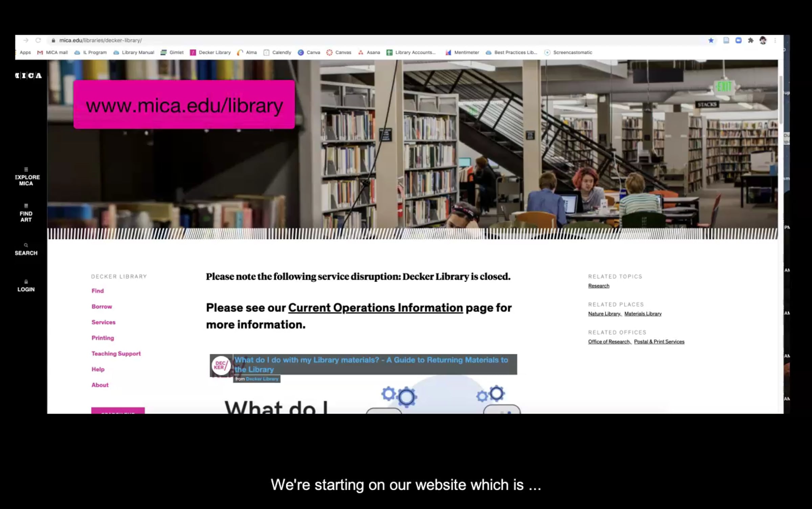Viewport: 812px width, 509px height.
Task: Click the DEC/KER channel avatar on the video
Action: tap(221, 366)
